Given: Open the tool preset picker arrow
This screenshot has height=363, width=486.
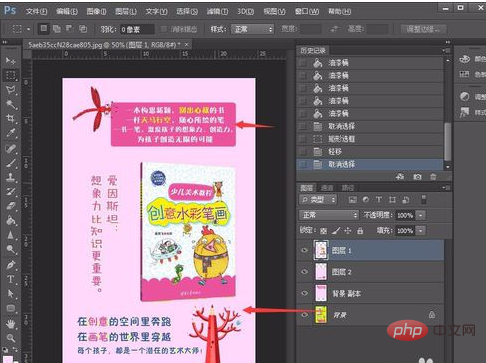Looking at the screenshot, I should (x=28, y=29).
